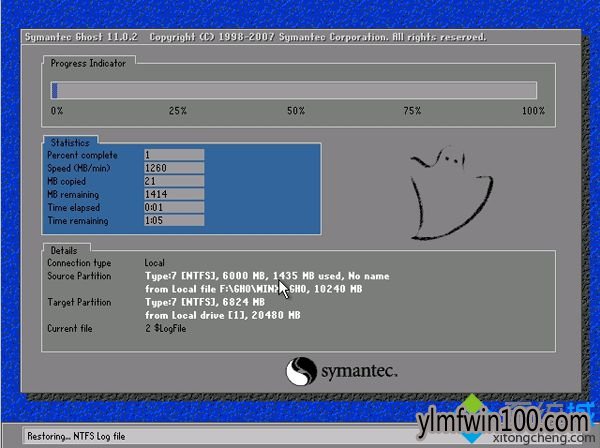Click the 'Speed (MB/min)' label

click(x=78, y=168)
